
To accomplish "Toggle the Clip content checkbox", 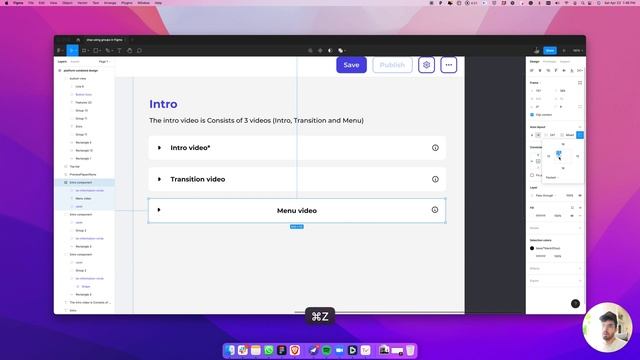I will (x=532, y=115).
